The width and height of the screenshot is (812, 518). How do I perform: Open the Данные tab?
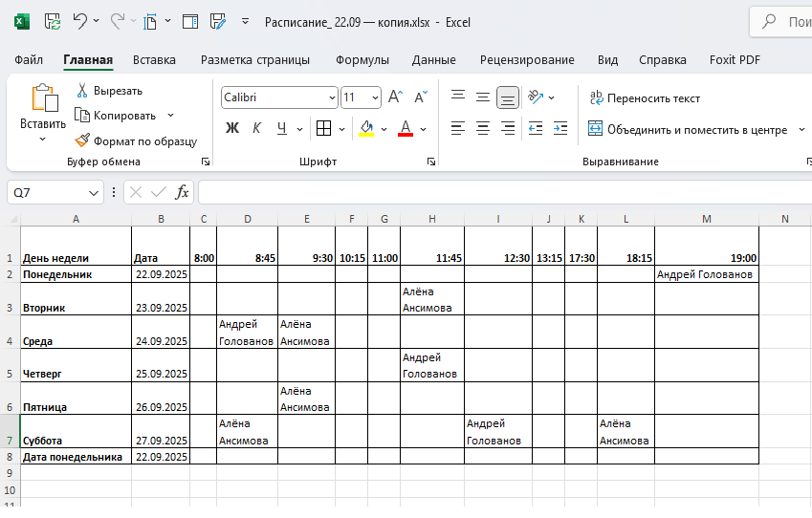pyautogui.click(x=434, y=60)
